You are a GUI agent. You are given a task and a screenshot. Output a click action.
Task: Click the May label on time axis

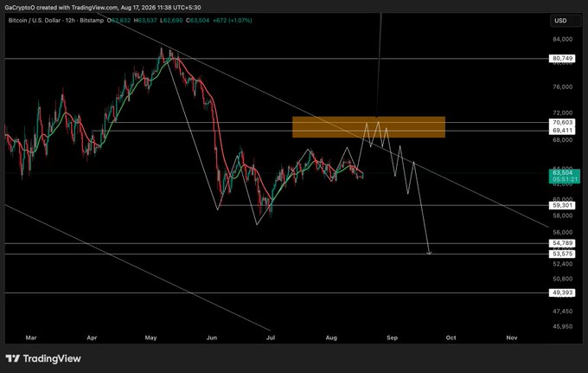[x=150, y=338]
